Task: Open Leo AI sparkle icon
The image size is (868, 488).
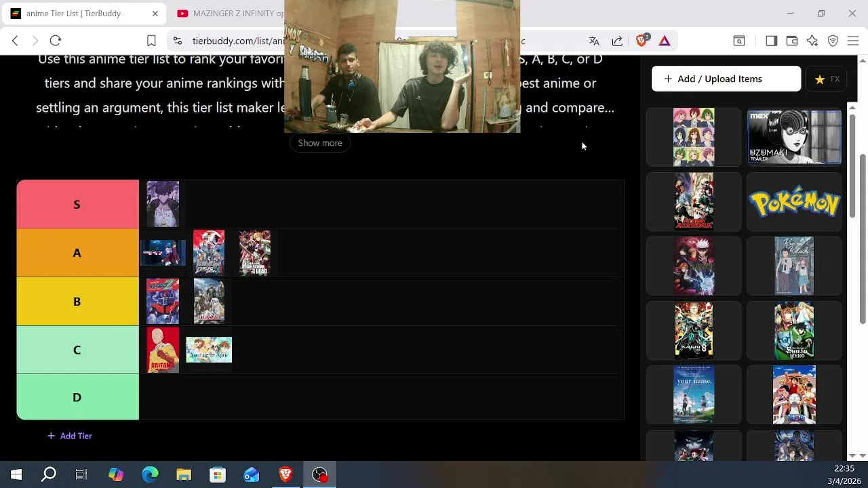Action: (x=812, y=41)
